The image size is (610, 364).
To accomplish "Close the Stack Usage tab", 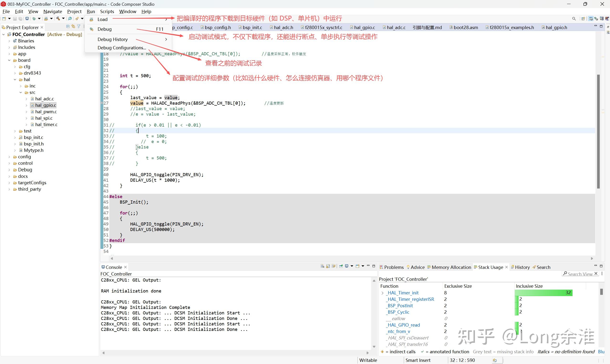I will point(506,267).
